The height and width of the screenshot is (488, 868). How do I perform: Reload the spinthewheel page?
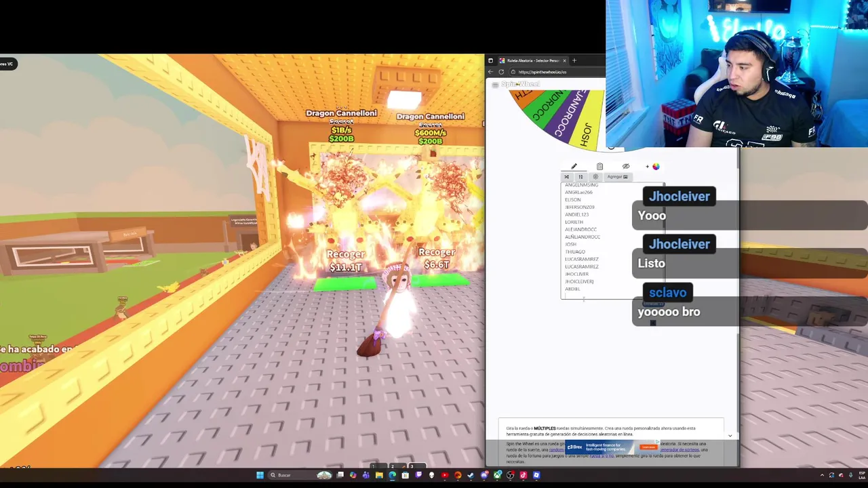501,72
